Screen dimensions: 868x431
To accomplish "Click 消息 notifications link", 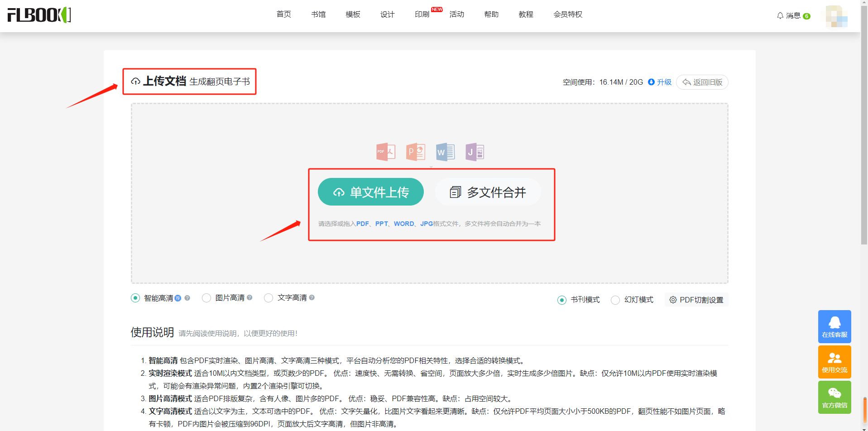I will 793,16.
